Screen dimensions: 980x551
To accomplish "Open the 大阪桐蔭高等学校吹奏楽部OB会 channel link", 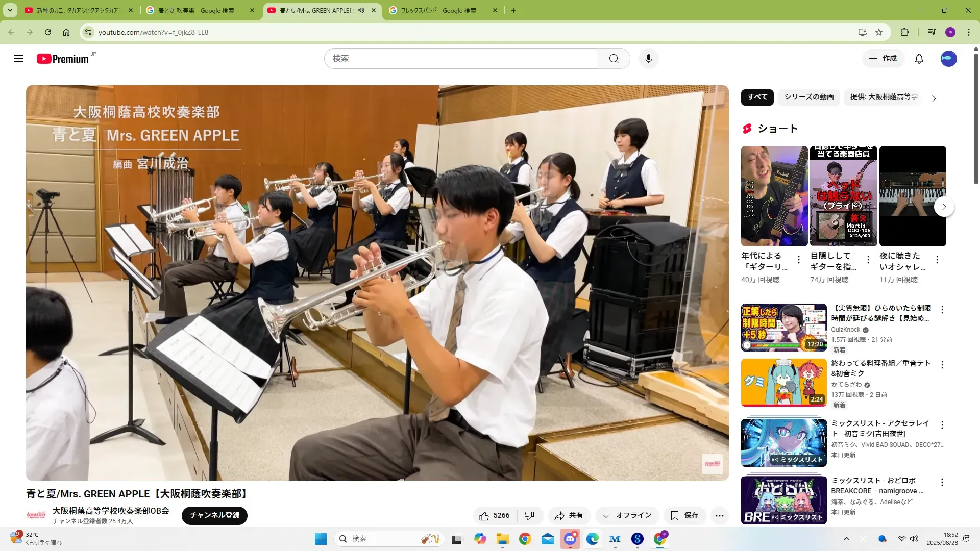I will [111, 511].
